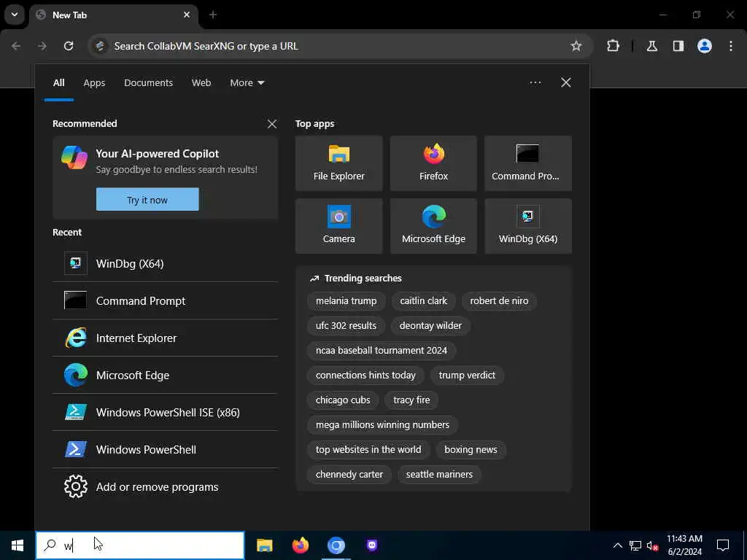Close the New Tab tab
The image size is (747, 560).
point(187,15)
